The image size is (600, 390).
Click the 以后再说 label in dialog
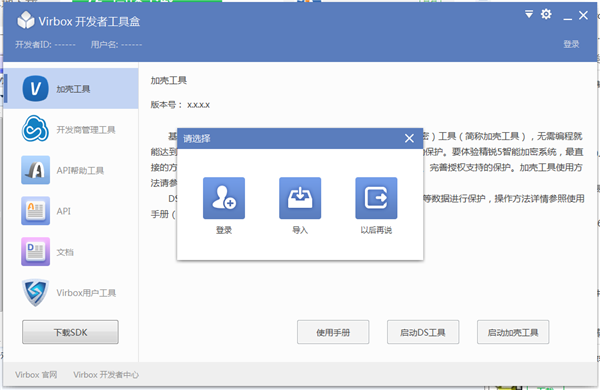click(x=376, y=230)
